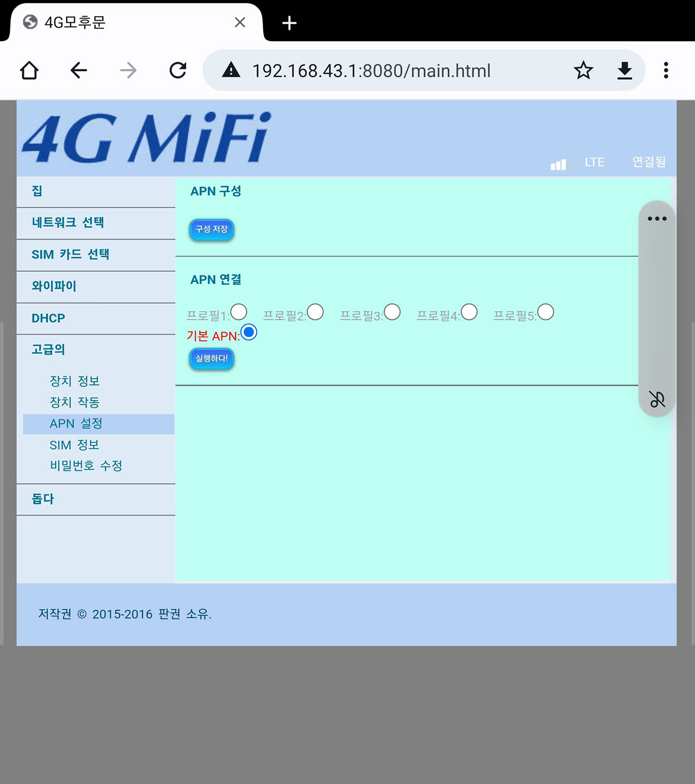This screenshot has height=784, width=695.
Task: Click the LTE status text
Action: point(595,162)
